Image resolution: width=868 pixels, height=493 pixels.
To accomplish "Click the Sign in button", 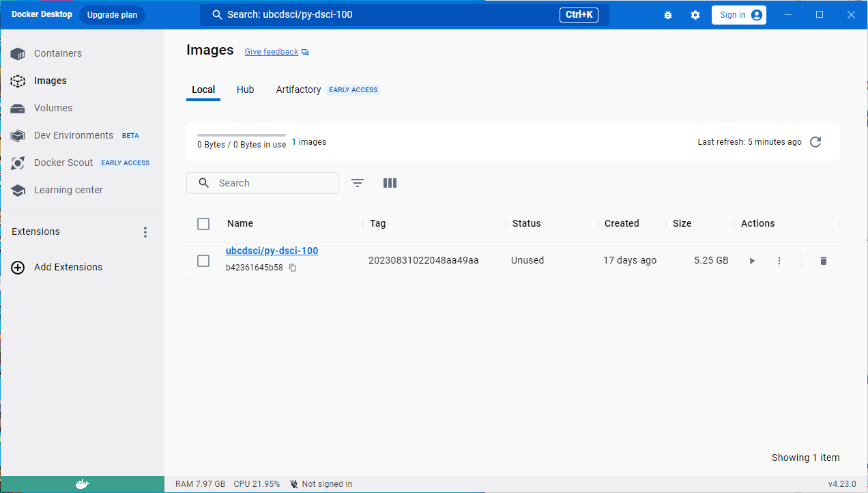I will tap(739, 15).
